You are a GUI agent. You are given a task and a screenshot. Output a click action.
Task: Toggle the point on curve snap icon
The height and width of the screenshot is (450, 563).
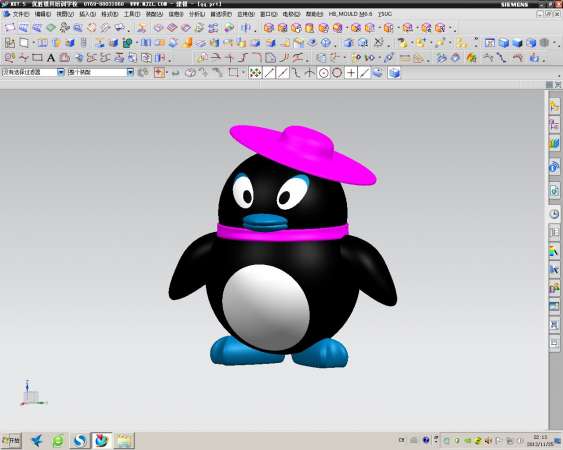(x=364, y=73)
